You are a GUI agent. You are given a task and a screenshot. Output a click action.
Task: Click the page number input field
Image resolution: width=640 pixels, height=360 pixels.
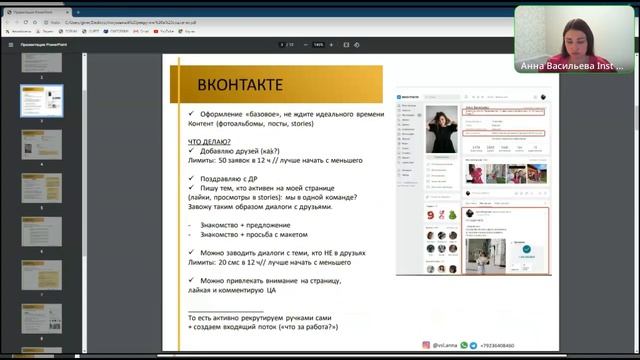pos(282,45)
